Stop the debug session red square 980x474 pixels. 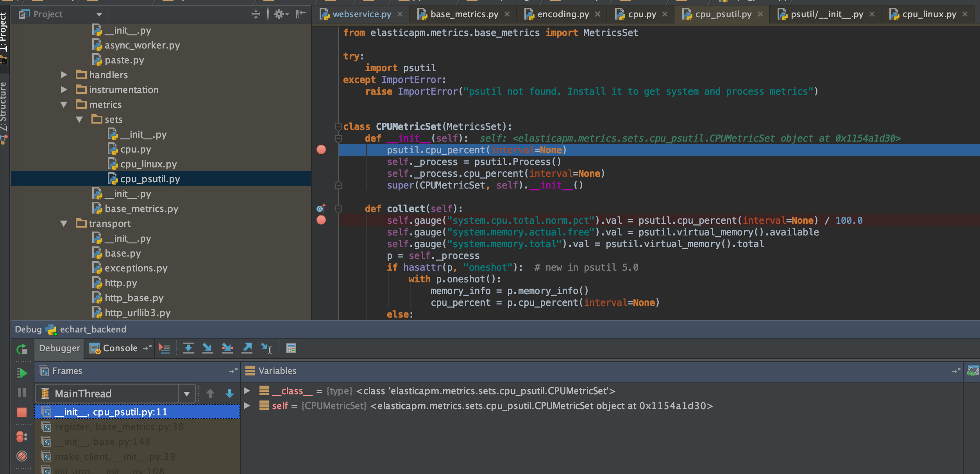[22, 412]
